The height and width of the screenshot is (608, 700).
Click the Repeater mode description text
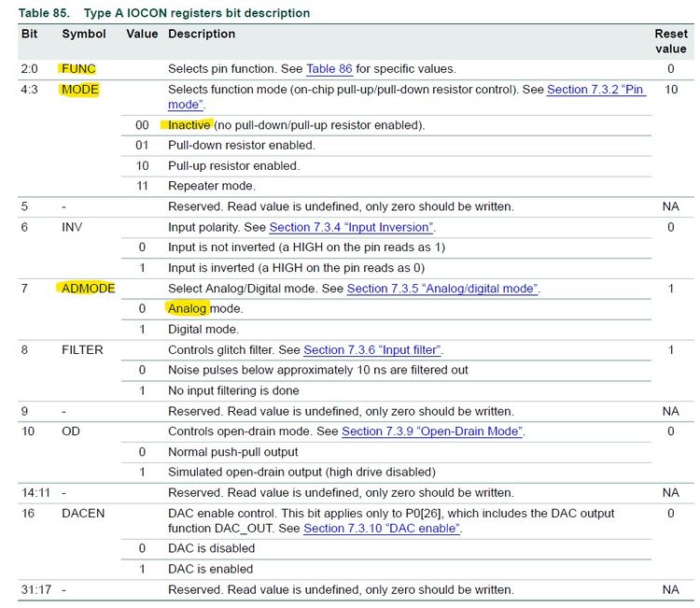click(x=212, y=186)
